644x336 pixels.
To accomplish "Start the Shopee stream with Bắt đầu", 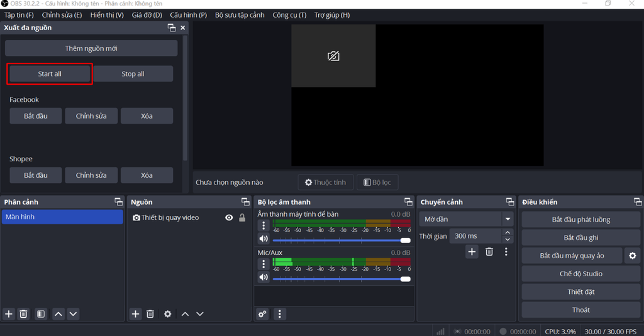I will click(36, 175).
